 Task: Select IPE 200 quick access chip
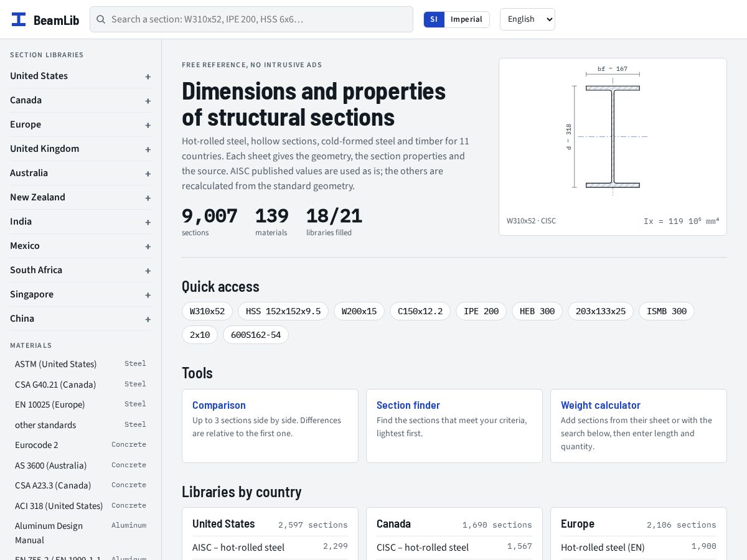click(x=481, y=311)
